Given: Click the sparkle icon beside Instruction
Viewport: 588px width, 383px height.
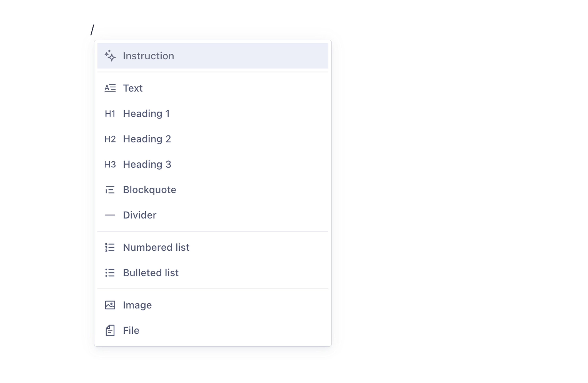Looking at the screenshot, I should [110, 56].
